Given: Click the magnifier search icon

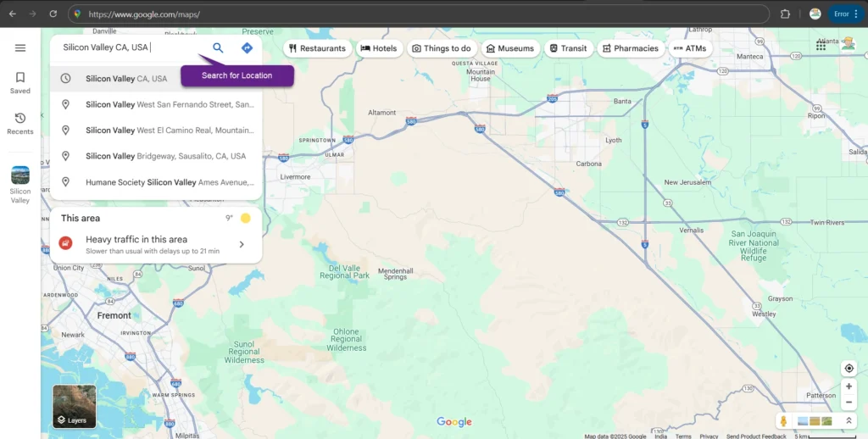Looking at the screenshot, I should pos(218,47).
